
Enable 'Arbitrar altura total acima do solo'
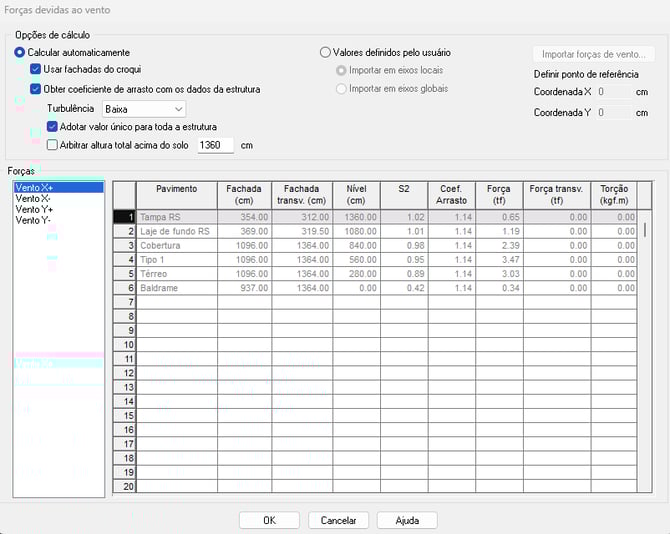(x=53, y=145)
